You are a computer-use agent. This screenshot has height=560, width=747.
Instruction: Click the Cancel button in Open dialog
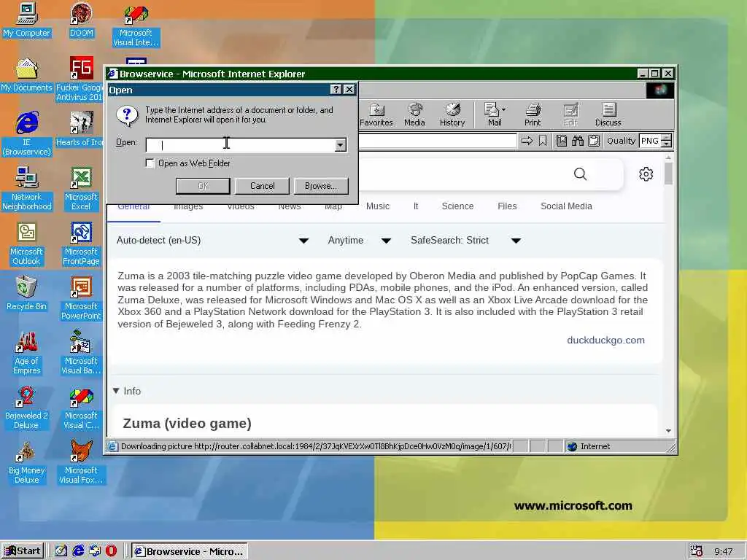click(x=263, y=186)
